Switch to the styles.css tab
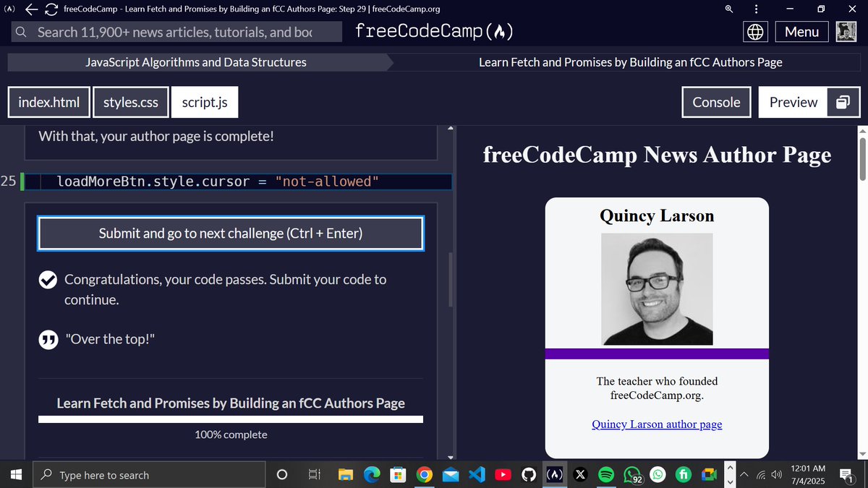This screenshot has width=868, height=488. pyautogui.click(x=131, y=103)
